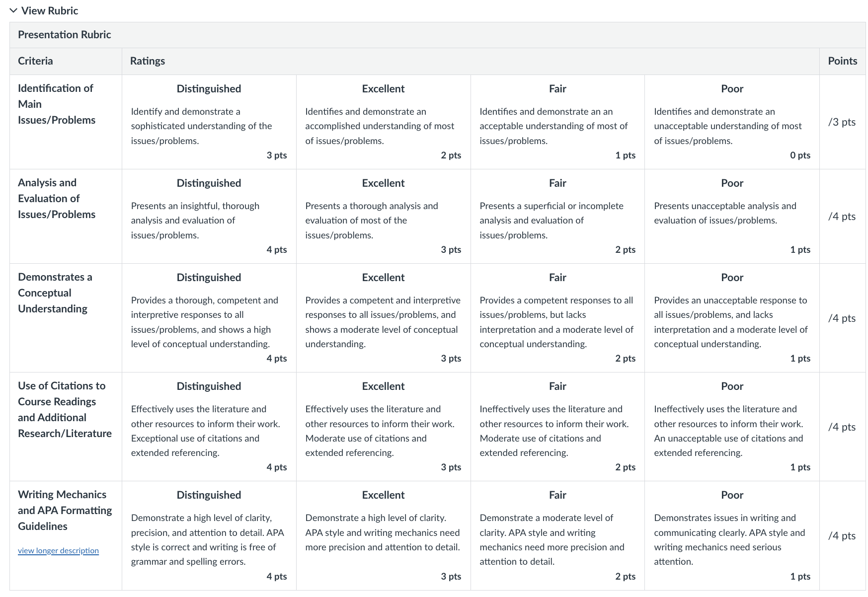868x597 pixels.
Task: Open the view longer description link
Action: click(x=58, y=550)
